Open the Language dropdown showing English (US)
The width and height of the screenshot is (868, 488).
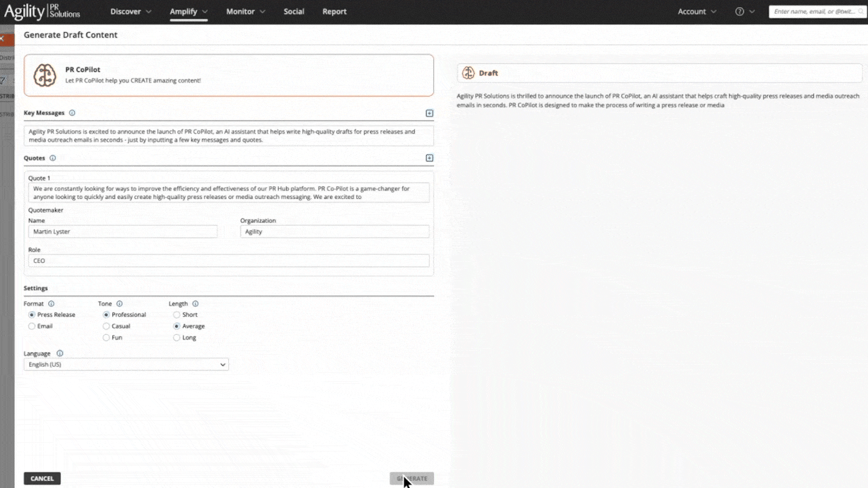[126, 365]
